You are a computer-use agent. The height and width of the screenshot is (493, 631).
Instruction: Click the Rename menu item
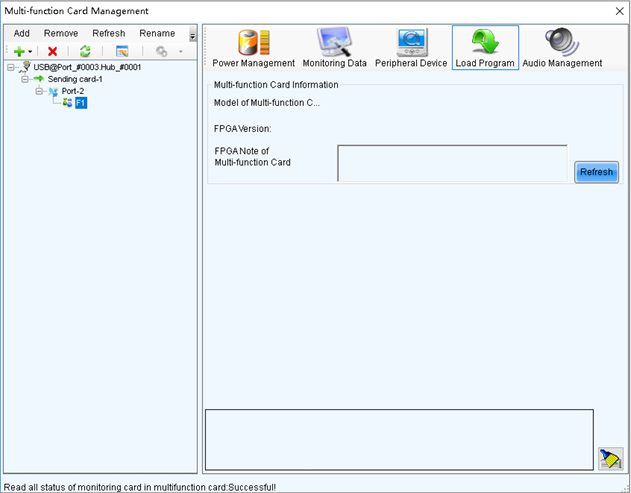point(157,33)
